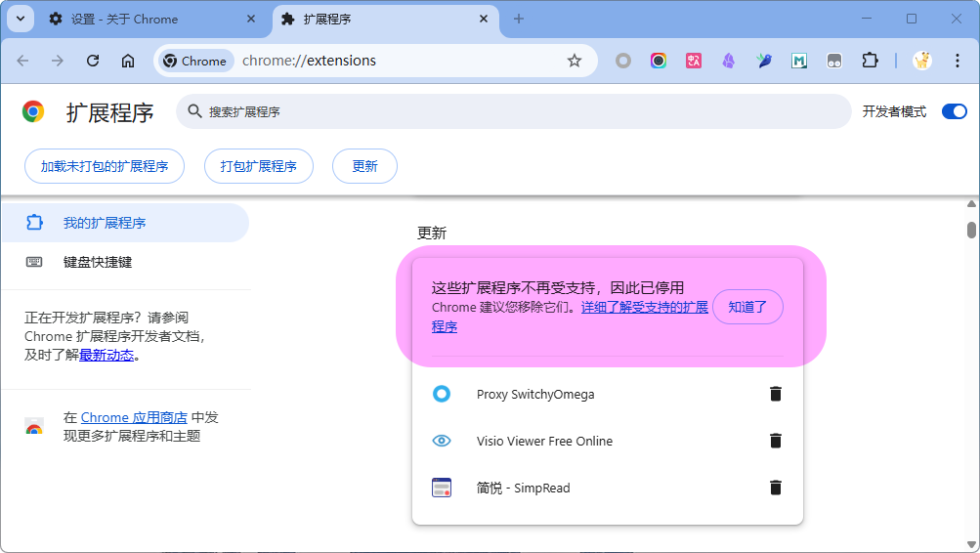This screenshot has width=980, height=553.
Task: Open the blue bird extension icon
Action: coord(764,61)
